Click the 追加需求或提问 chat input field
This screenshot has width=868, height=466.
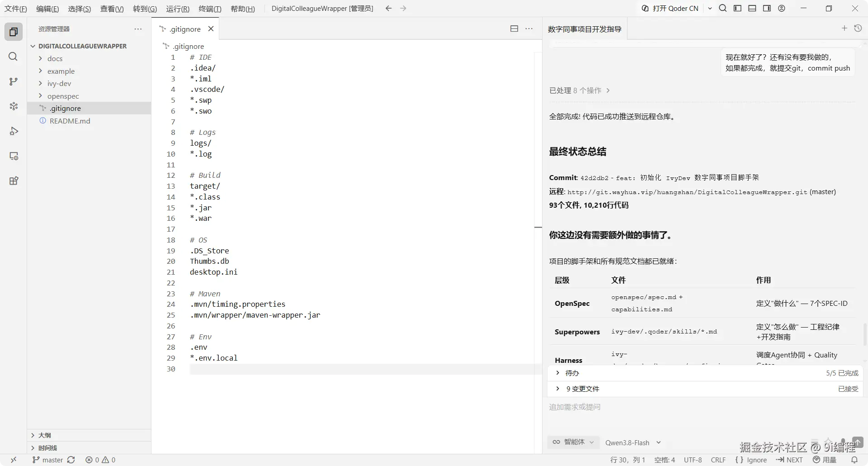705,407
